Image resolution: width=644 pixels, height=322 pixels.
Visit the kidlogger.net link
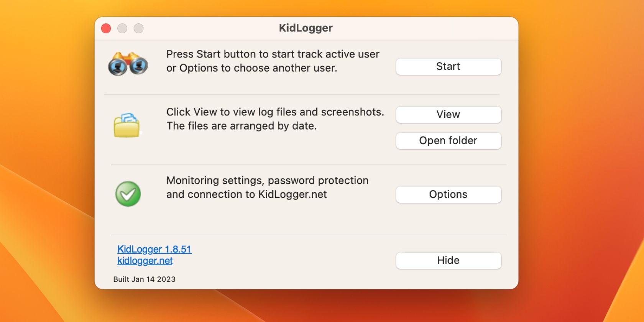click(145, 261)
